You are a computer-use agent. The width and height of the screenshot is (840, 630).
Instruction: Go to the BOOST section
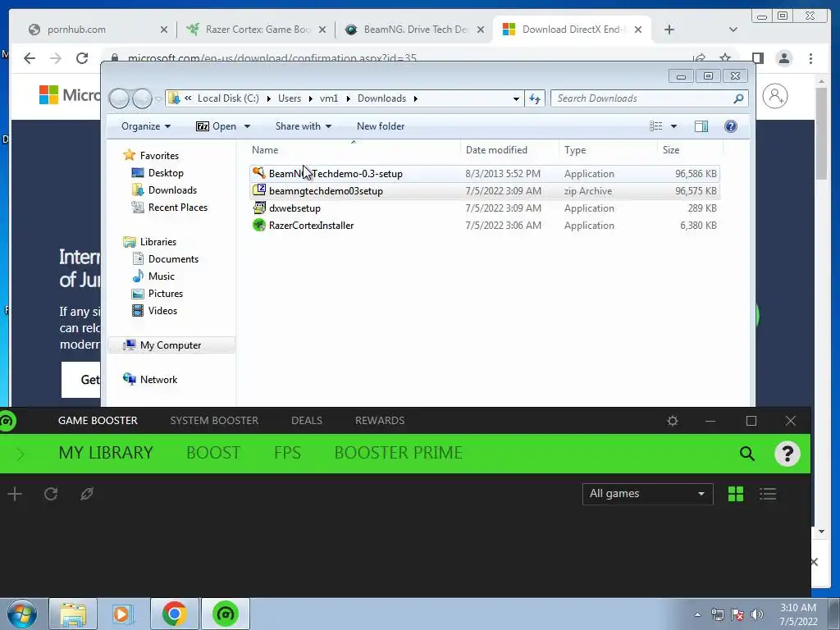click(x=213, y=453)
